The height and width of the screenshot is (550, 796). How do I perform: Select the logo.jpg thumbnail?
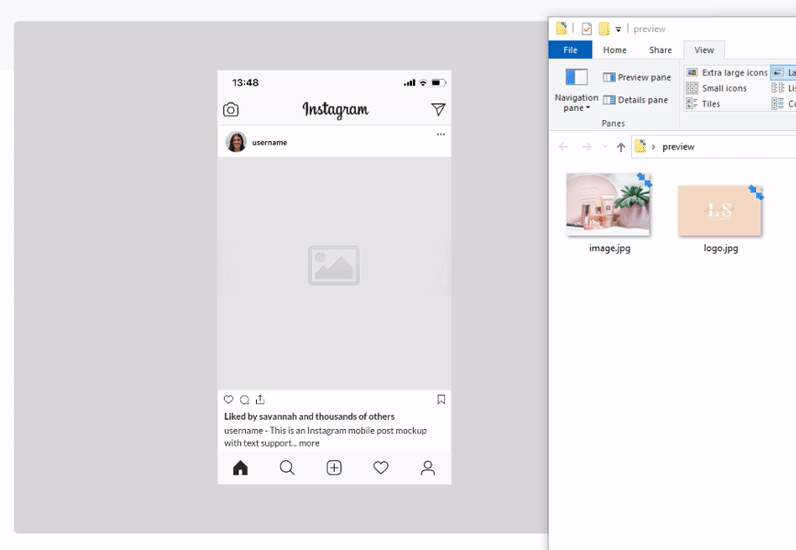pyautogui.click(x=720, y=210)
